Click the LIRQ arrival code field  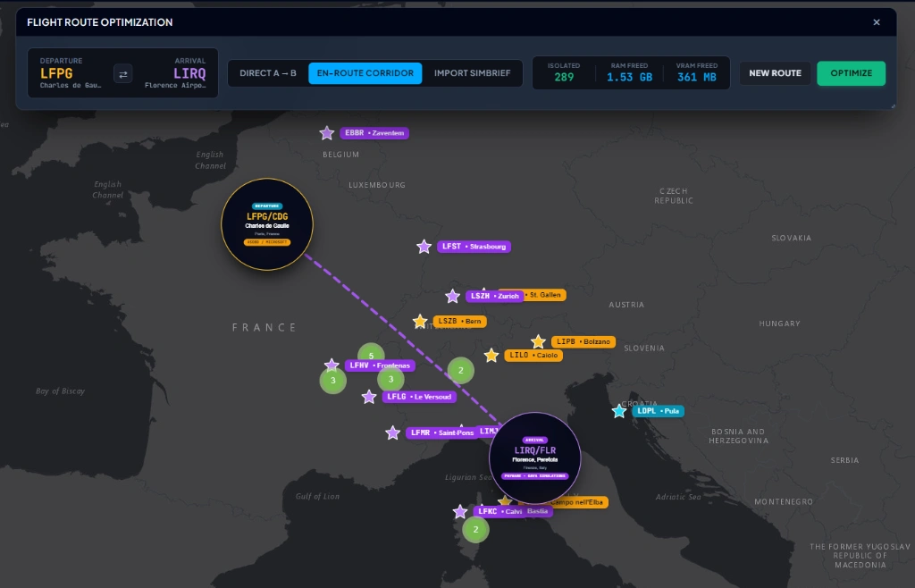pyautogui.click(x=189, y=73)
